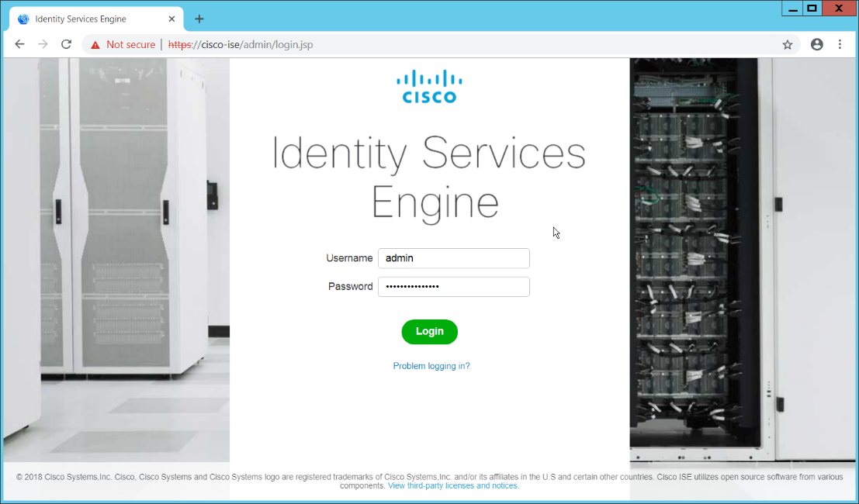This screenshot has width=859, height=504.
Task: Close the Chrome window with red X
Action: pyautogui.click(x=840, y=8)
